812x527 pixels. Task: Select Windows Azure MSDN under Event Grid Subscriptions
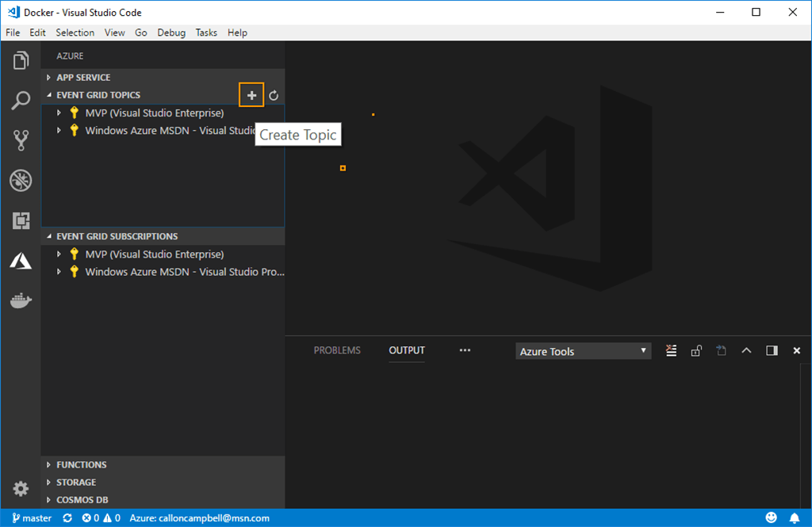(184, 272)
